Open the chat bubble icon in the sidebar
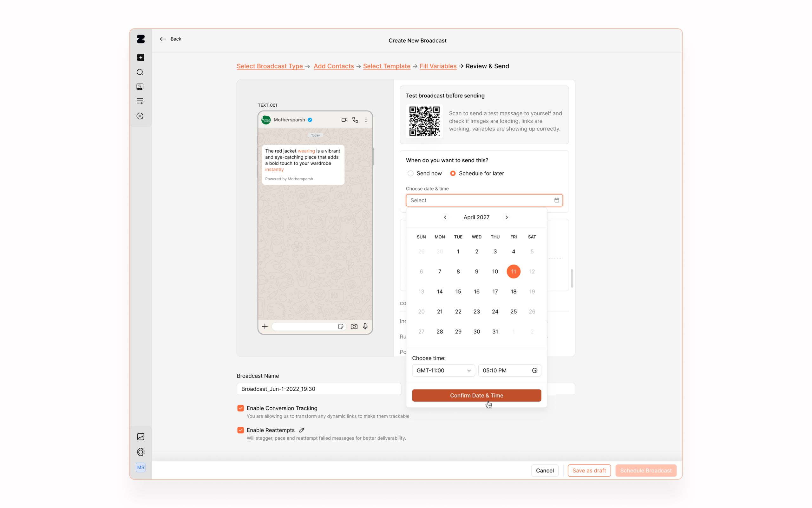Image resolution: width=812 pixels, height=508 pixels. [140, 116]
